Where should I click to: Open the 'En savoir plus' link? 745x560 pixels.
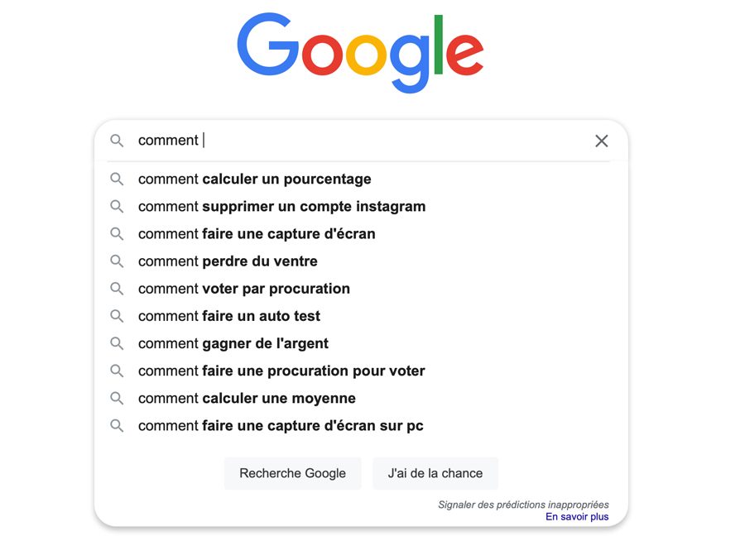(577, 516)
